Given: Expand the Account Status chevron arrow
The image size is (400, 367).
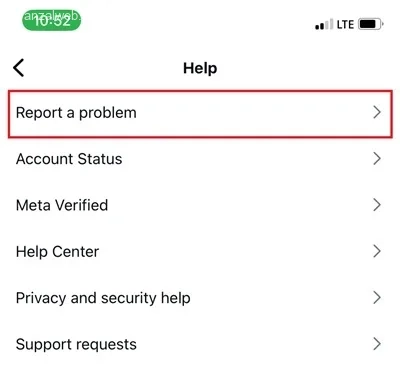Looking at the screenshot, I should click(377, 159).
